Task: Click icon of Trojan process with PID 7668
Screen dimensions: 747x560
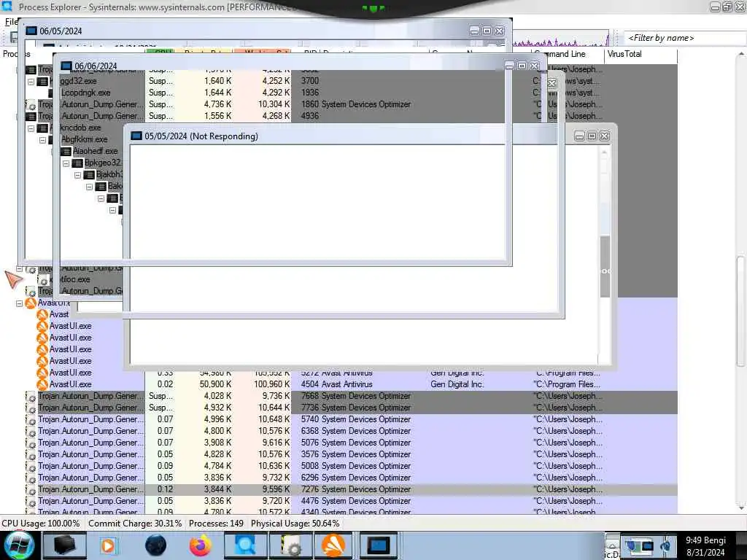Action: click(x=31, y=397)
